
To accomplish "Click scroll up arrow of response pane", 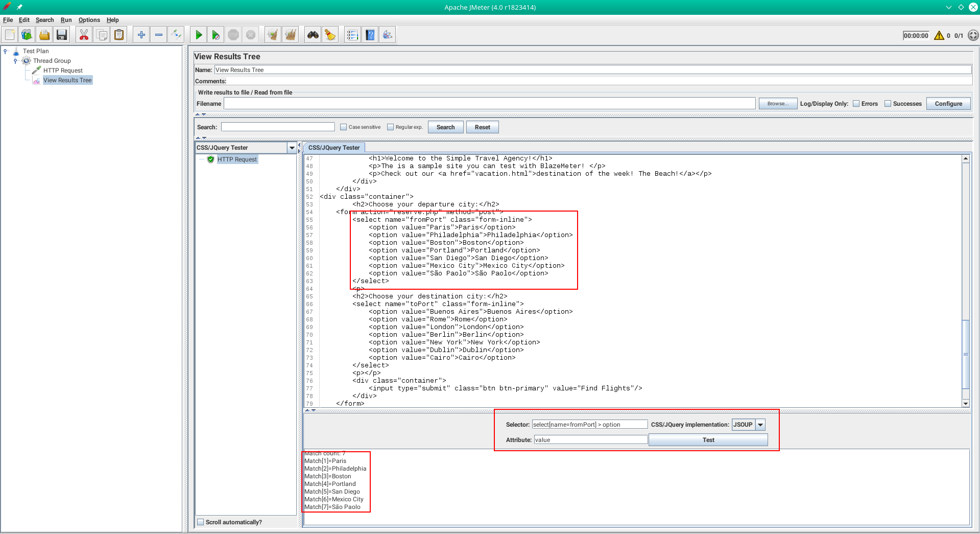I will click(x=965, y=158).
